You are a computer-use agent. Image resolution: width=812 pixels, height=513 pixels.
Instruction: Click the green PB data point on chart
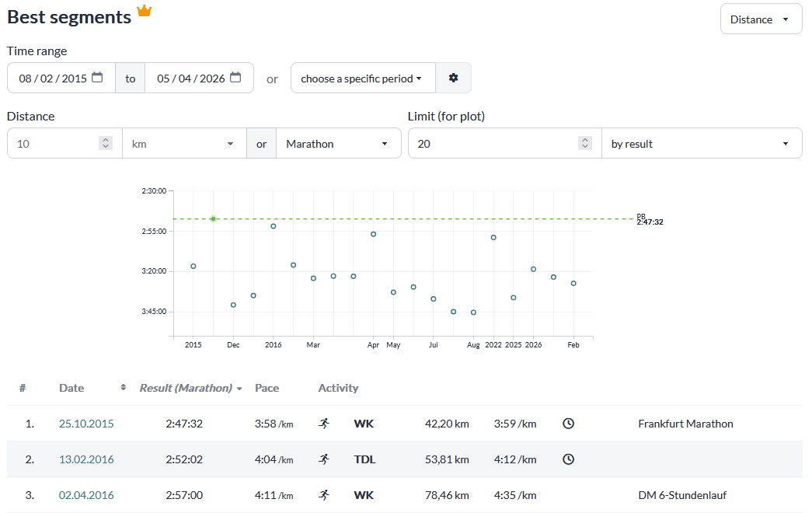(214, 218)
